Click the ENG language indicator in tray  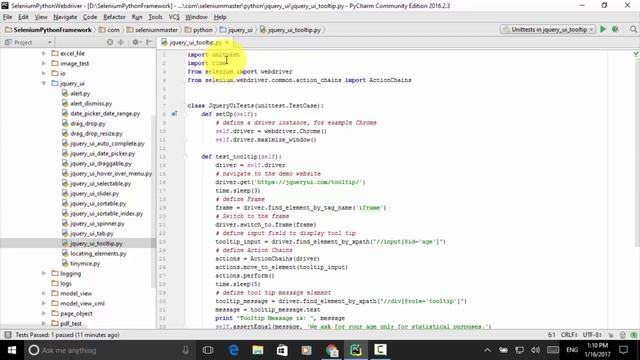tap(572, 350)
